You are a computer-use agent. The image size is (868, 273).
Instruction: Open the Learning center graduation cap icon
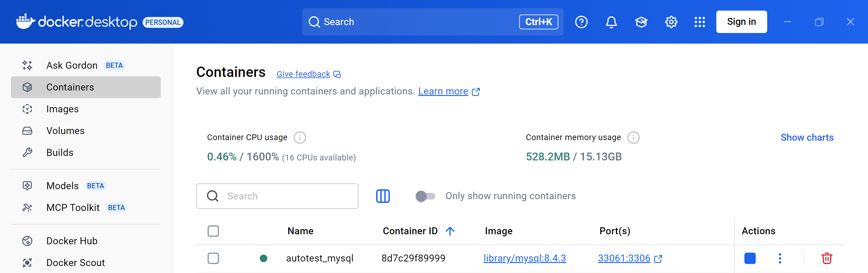(641, 22)
